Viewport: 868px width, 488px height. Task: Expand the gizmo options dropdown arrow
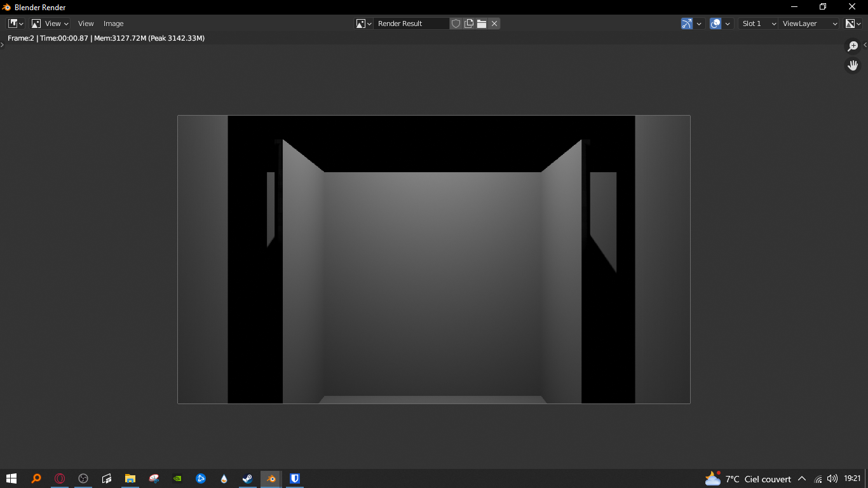point(699,24)
